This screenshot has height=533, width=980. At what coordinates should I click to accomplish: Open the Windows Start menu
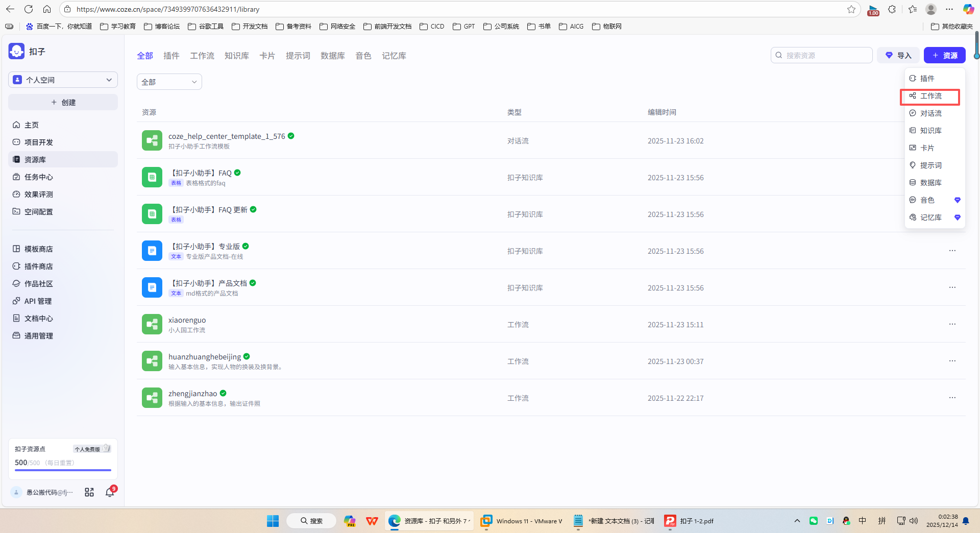273,521
